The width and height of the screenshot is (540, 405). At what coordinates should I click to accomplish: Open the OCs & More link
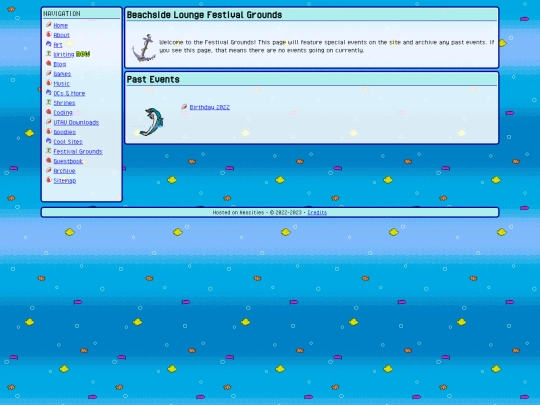tap(69, 93)
